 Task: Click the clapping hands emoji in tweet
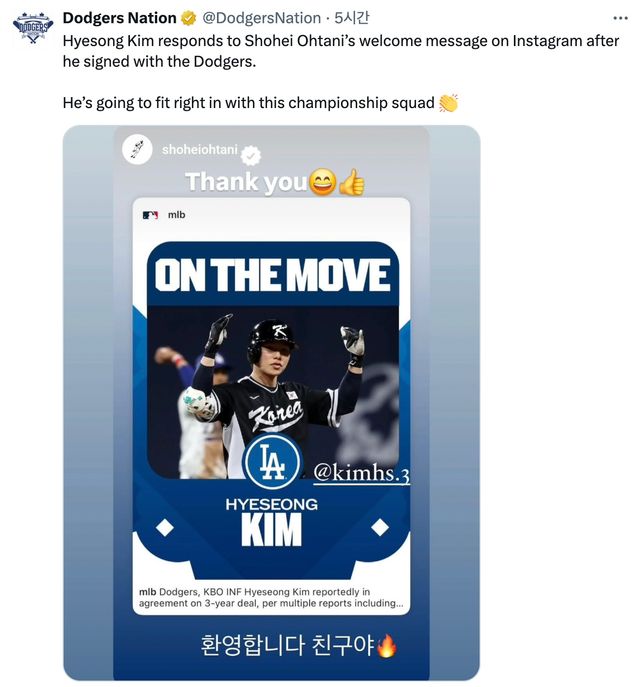[x=448, y=103]
